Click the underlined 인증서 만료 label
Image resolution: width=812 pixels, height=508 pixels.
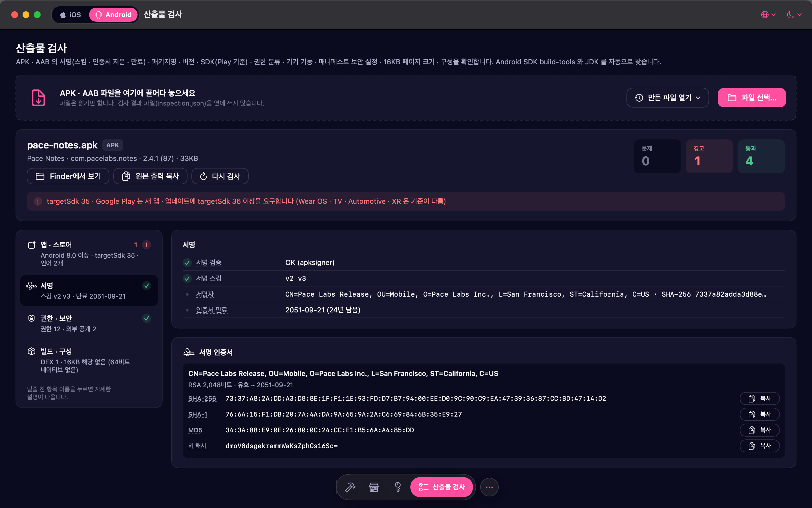pyautogui.click(x=212, y=310)
